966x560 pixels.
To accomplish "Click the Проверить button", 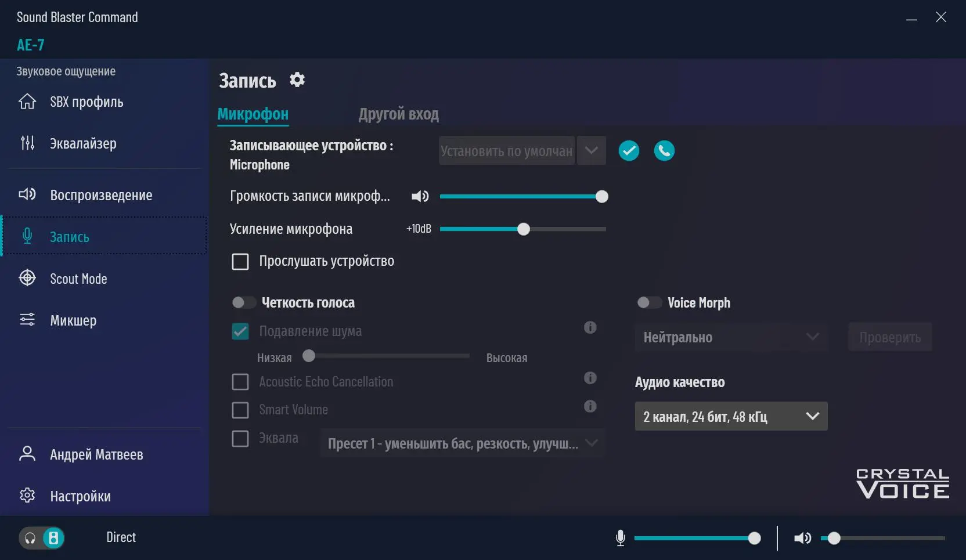I will click(890, 337).
